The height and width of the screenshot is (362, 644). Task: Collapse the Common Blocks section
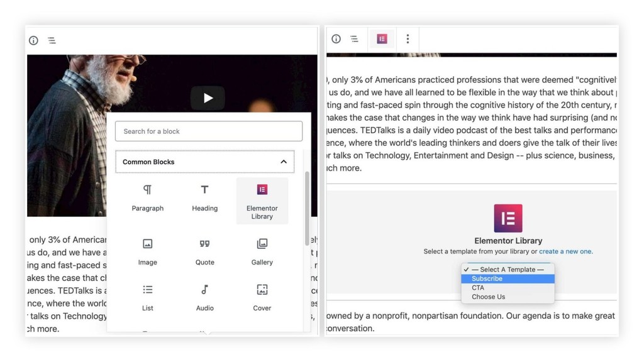point(204,162)
